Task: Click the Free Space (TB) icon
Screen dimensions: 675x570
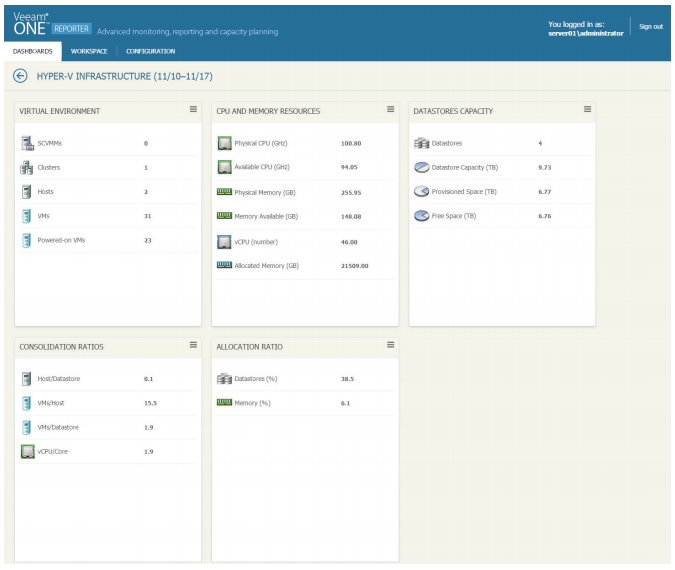Action: tap(422, 215)
